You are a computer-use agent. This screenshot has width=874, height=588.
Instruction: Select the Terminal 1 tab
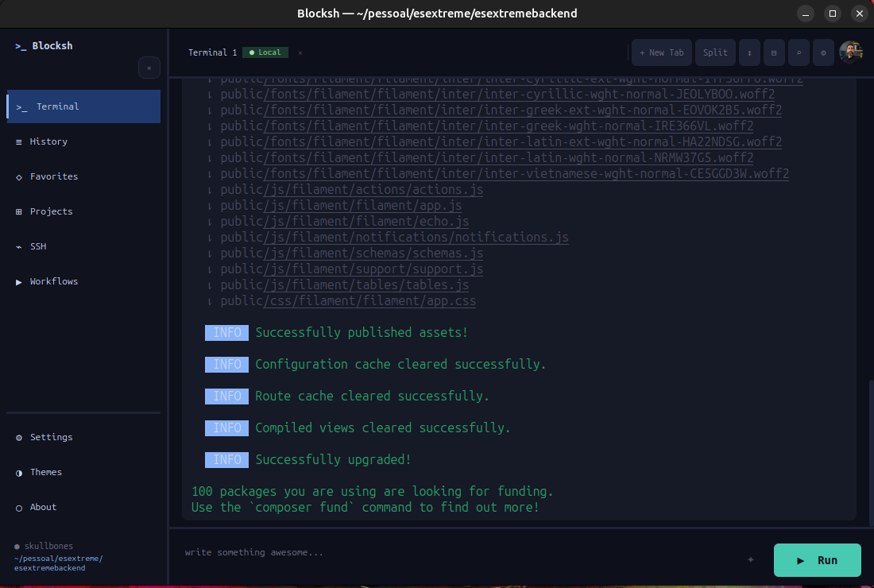[x=212, y=52]
